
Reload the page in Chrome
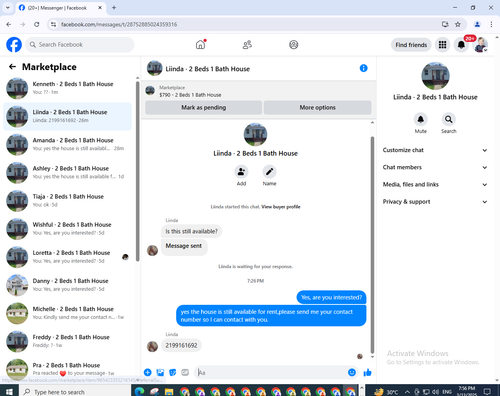point(37,24)
